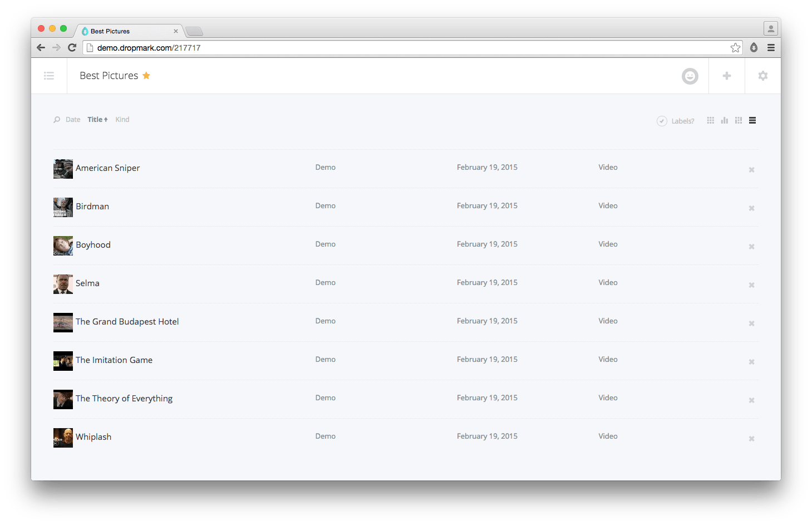Delete The Imitation Game x icon
This screenshot has height=525, width=812.
(x=751, y=362)
